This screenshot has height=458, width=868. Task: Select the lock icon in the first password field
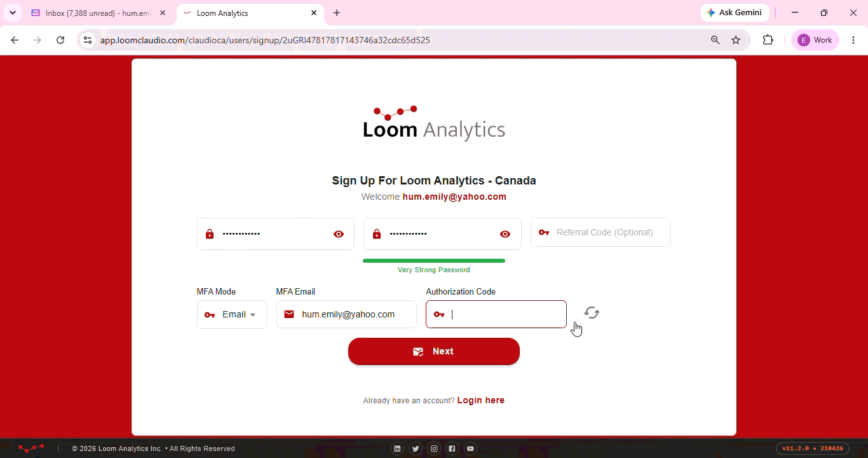coord(210,234)
